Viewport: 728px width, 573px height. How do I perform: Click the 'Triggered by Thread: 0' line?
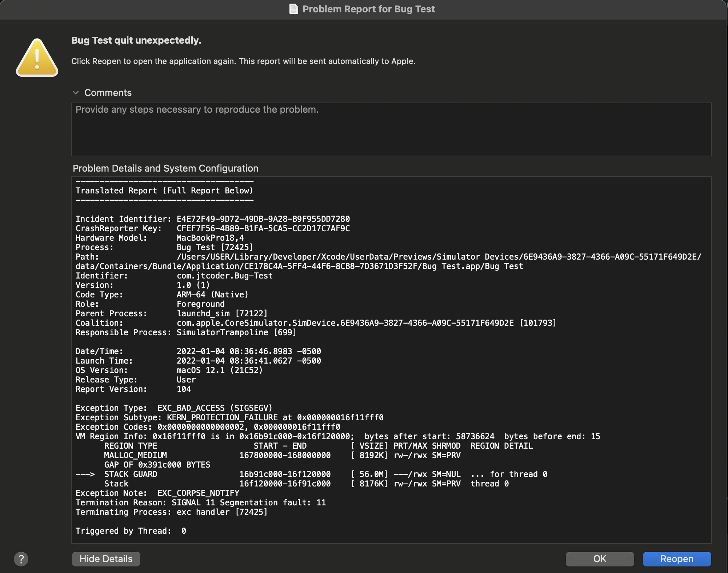131,531
